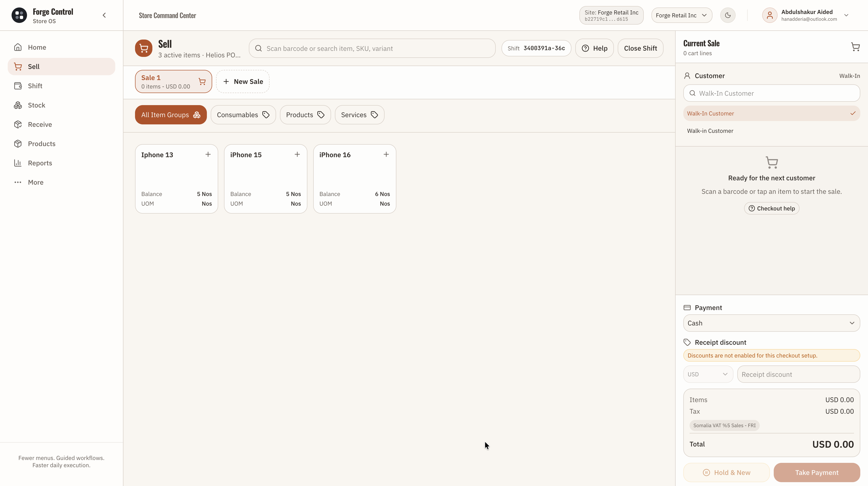Image resolution: width=868 pixels, height=486 pixels.
Task: Start a New Sale
Action: [243, 81]
